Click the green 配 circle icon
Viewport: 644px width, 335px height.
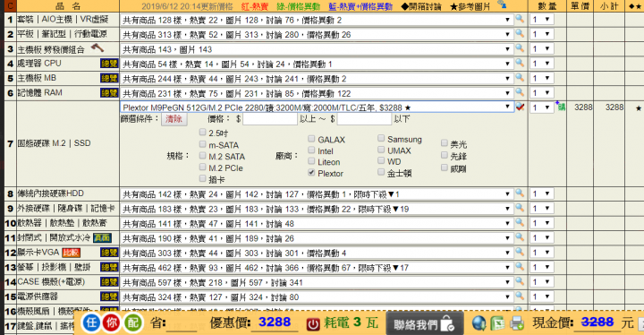[132, 322]
